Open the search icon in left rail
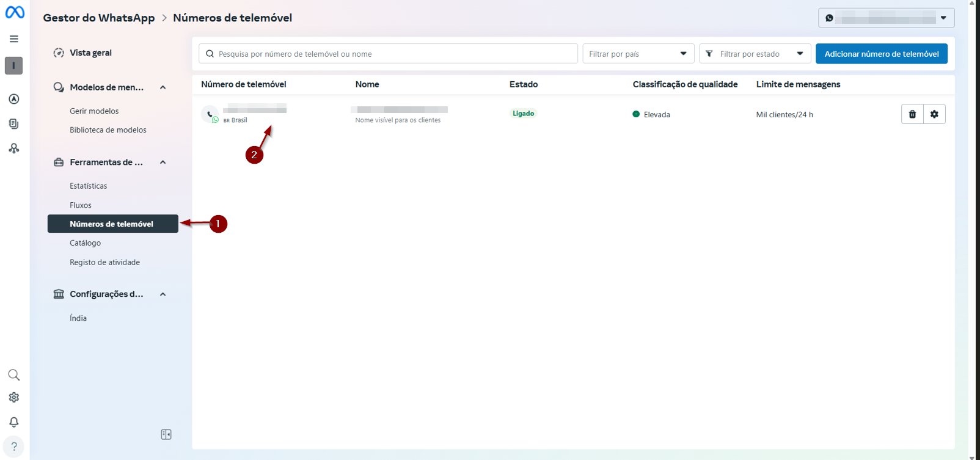 pos(13,374)
